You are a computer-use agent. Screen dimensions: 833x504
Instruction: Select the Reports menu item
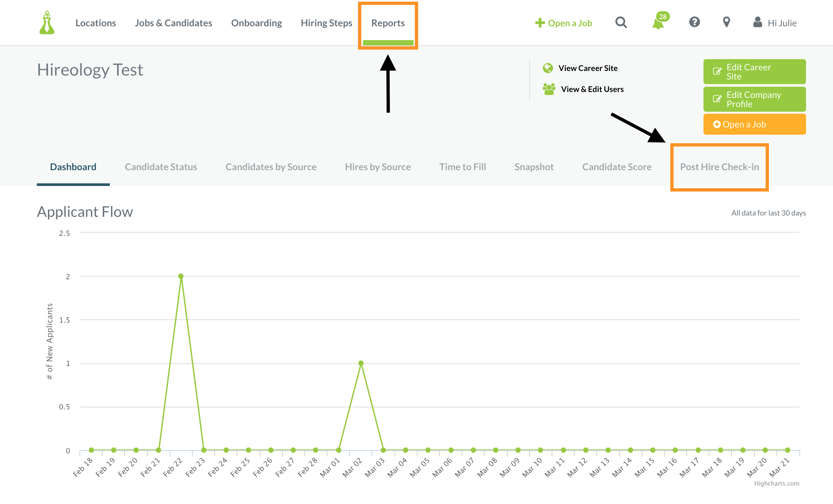click(x=388, y=23)
